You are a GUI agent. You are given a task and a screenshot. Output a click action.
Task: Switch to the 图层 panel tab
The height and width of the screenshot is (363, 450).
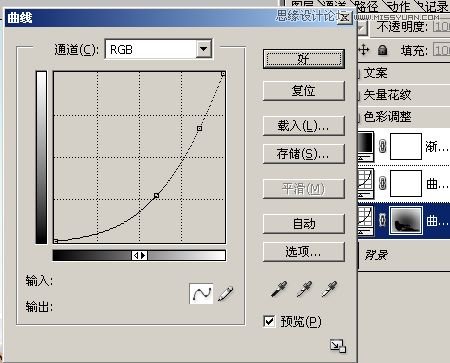tap(302, 5)
